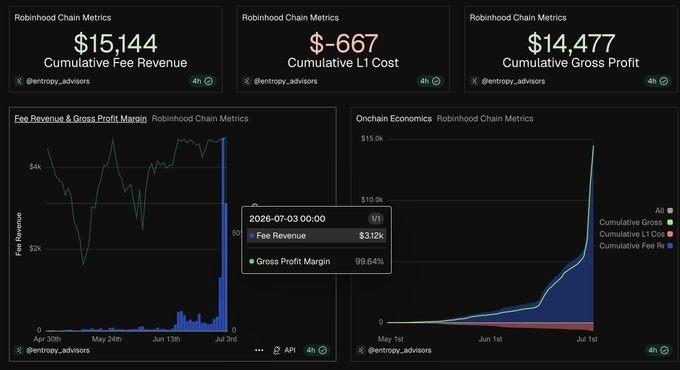Click the 4h refresh badge in Cumulative Fee Revenue card

click(x=202, y=81)
